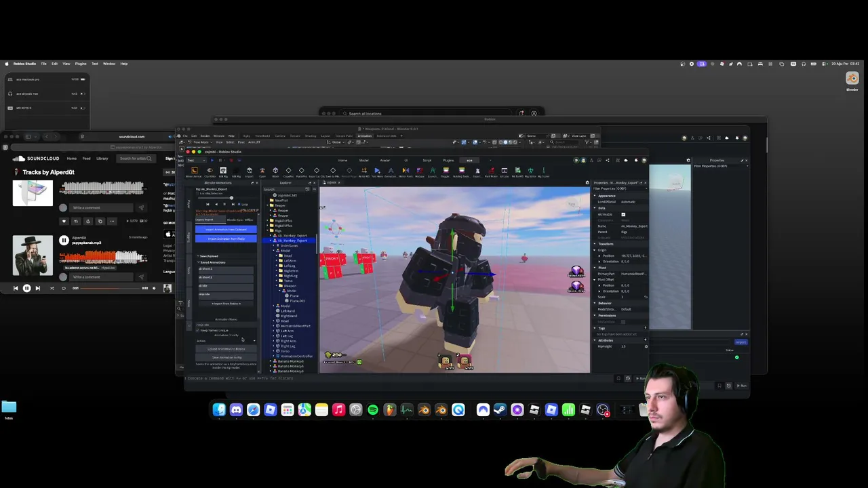Image resolution: width=868 pixels, height=488 pixels.
Task: Click the SoundCloud artist search field
Action: pyautogui.click(x=136, y=159)
